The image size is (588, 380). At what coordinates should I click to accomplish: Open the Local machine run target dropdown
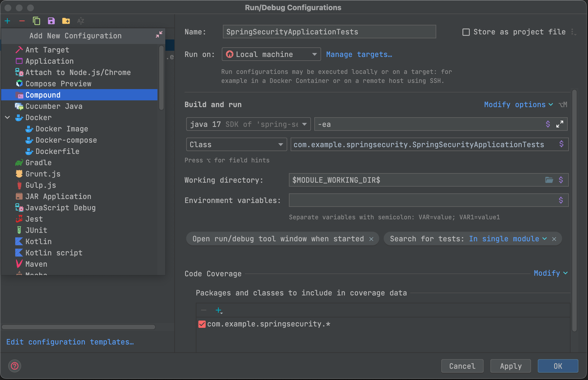pyautogui.click(x=271, y=54)
